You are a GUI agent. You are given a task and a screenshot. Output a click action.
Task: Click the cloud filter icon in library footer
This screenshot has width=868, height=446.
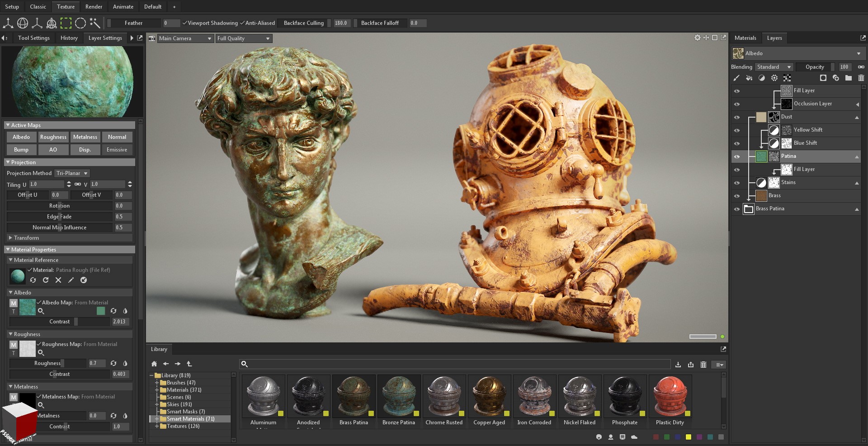click(634, 437)
